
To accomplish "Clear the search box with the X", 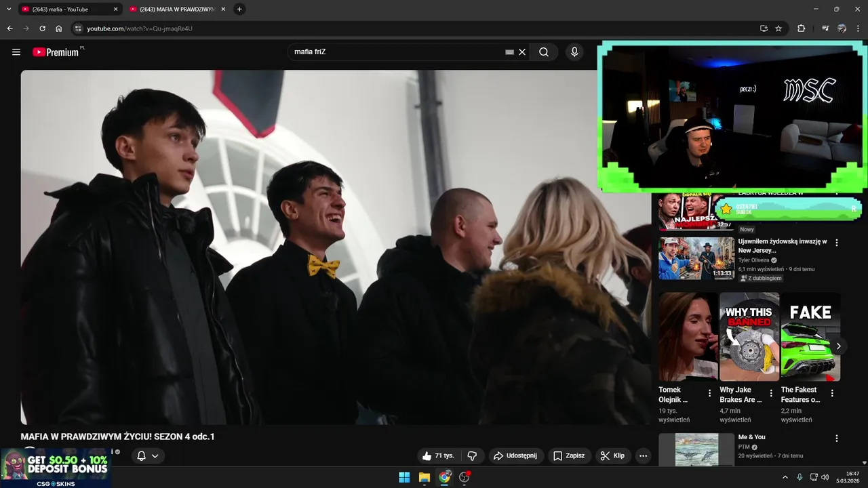I will [x=522, y=52].
